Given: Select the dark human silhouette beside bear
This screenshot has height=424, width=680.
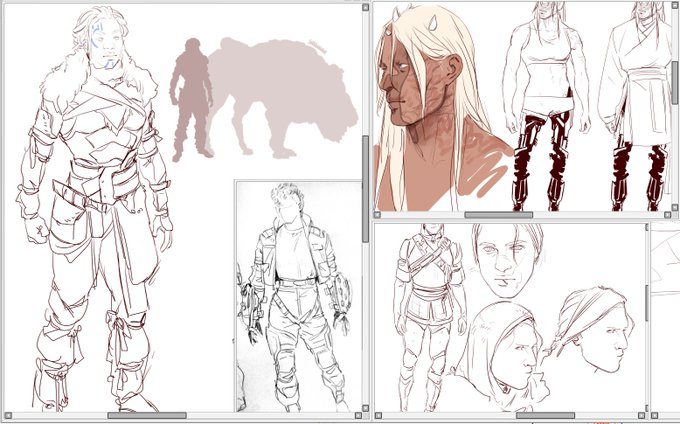Looking at the screenshot, I should 191,100.
